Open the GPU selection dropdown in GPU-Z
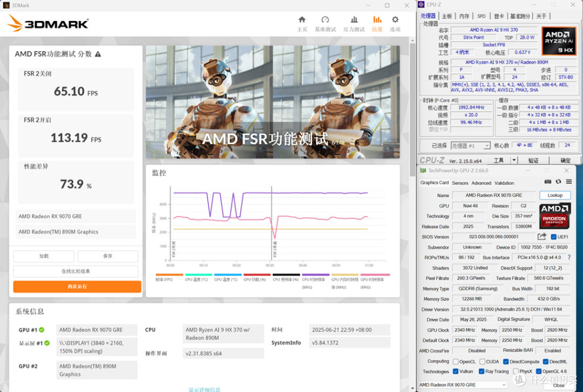 (463, 384)
